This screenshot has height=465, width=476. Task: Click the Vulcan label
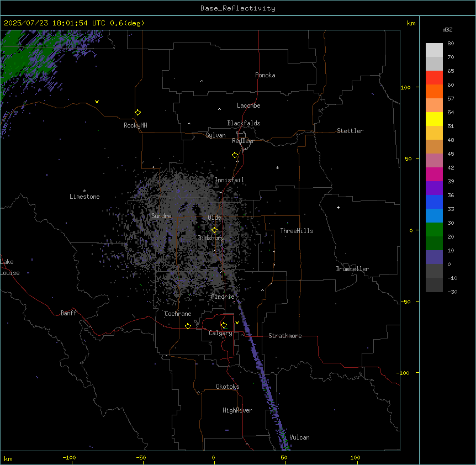[x=300, y=437]
